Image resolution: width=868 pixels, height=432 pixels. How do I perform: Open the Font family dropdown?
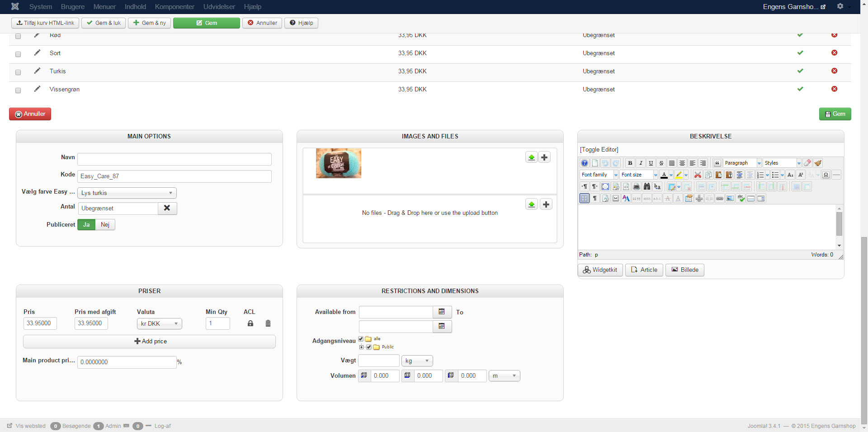click(599, 175)
